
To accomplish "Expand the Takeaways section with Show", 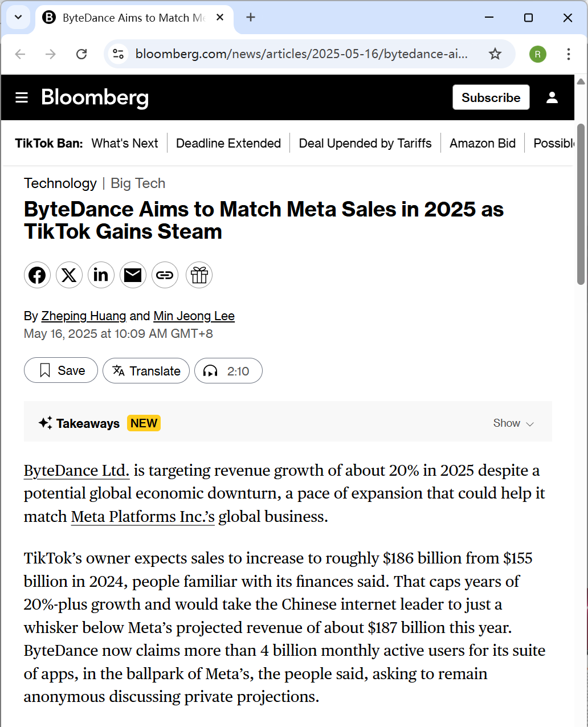I will [513, 423].
